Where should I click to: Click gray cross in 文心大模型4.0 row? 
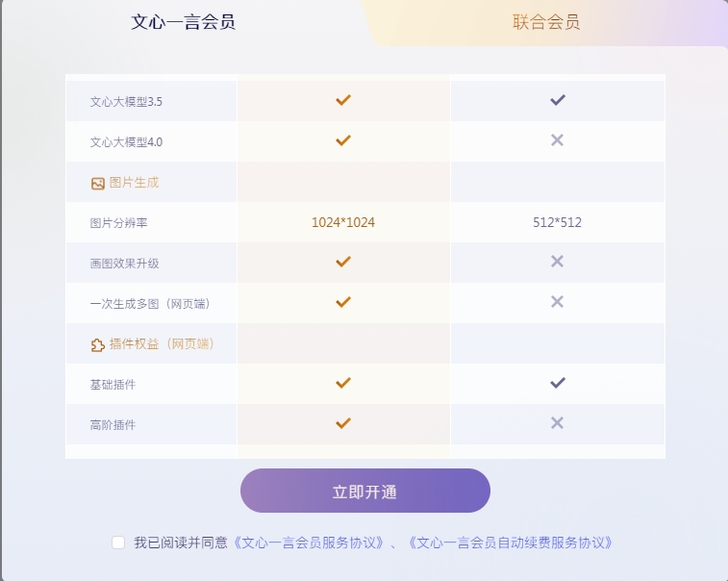(557, 140)
